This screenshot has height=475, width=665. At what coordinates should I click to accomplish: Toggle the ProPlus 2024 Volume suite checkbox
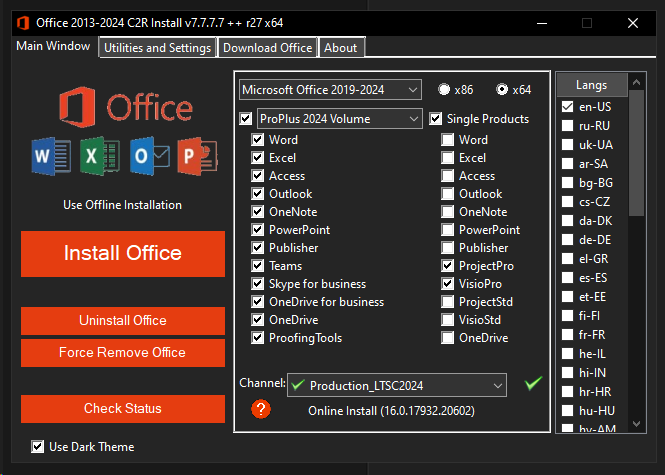(x=246, y=119)
